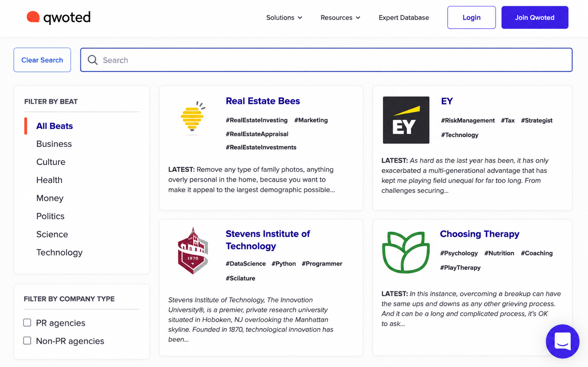Image resolution: width=588 pixels, height=367 pixels.
Task: Click the #DataScience hashtag
Action: (x=246, y=264)
